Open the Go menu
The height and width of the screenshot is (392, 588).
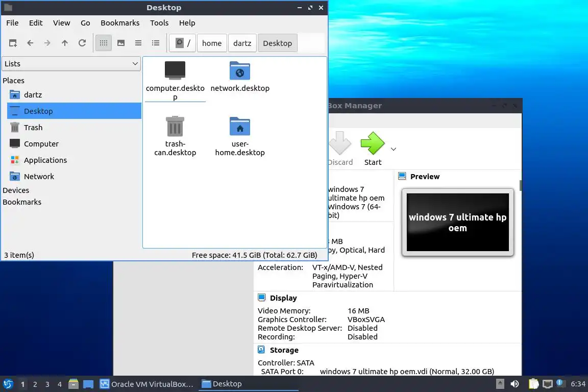point(85,23)
